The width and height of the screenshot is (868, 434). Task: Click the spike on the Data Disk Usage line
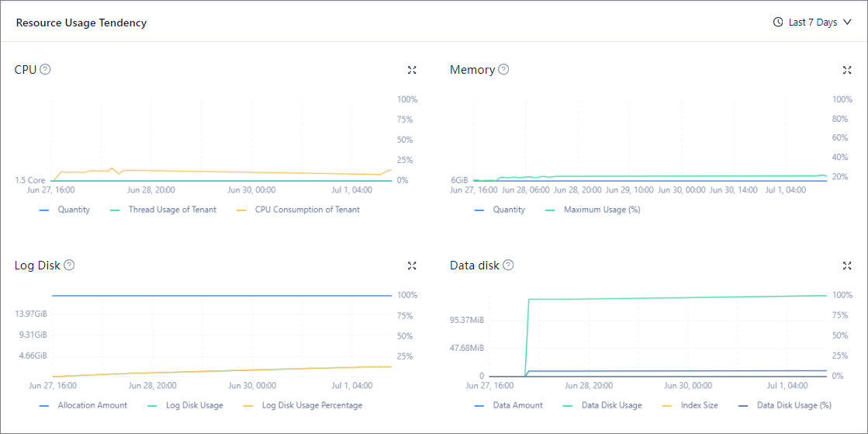pos(529,299)
